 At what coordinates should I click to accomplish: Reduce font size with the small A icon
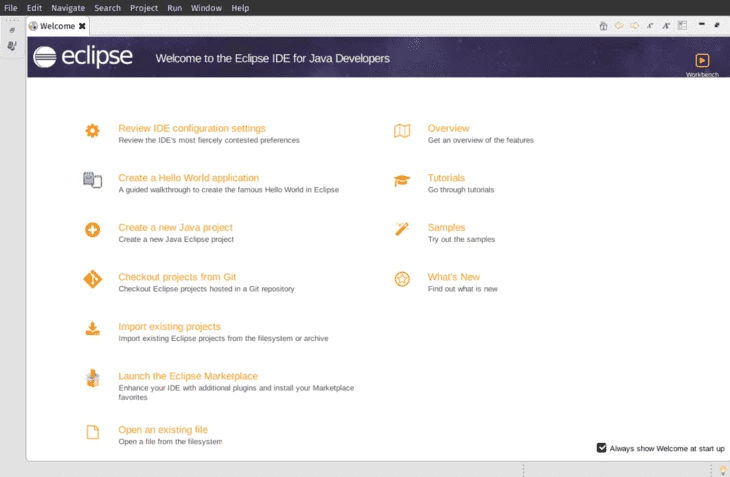[x=650, y=26]
